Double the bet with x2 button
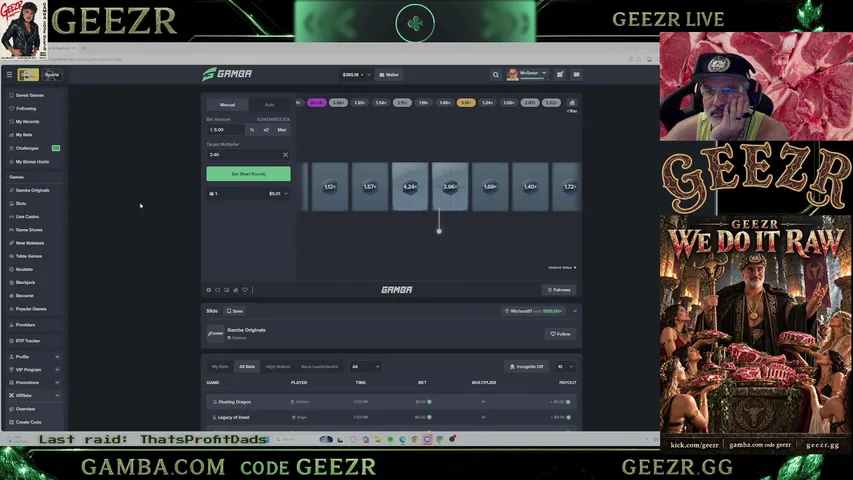This screenshot has width=853, height=480. [x=266, y=130]
